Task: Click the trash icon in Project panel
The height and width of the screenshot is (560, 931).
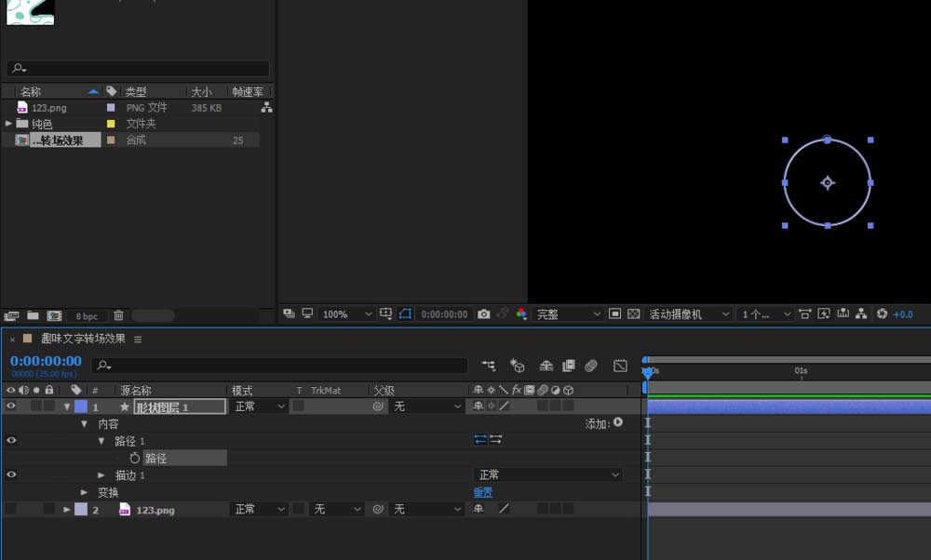Action: click(118, 316)
